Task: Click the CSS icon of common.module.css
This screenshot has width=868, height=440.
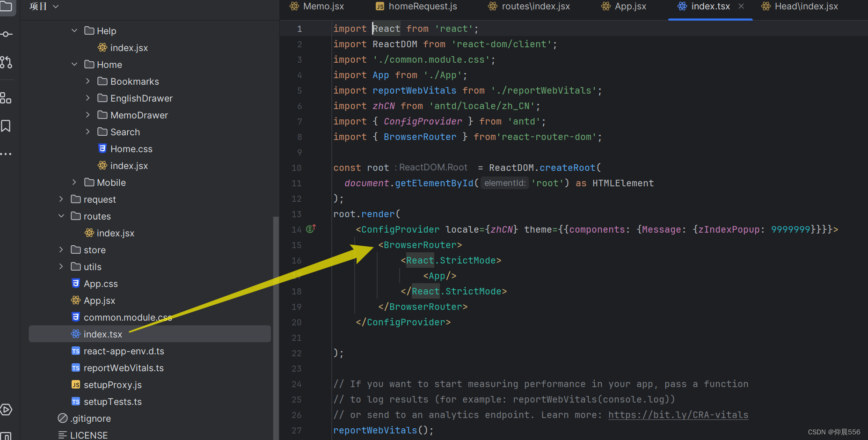Action: pyautogui.click(x=76, y=317)
